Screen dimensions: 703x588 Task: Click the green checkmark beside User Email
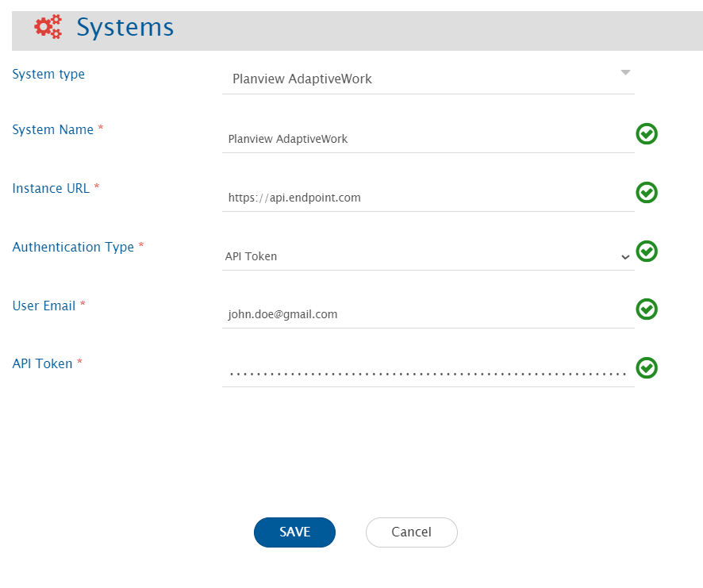tap(647, 309)
